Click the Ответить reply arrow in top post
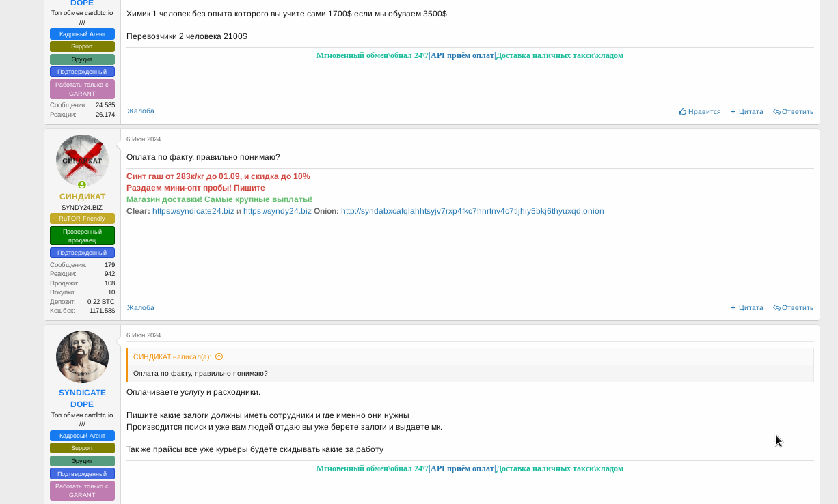The image size is (838, 504). tap(776, 111)
